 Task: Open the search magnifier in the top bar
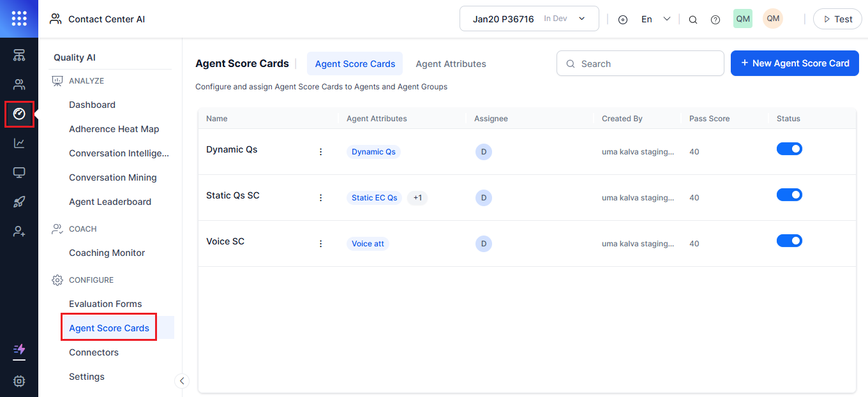(693, 19)
